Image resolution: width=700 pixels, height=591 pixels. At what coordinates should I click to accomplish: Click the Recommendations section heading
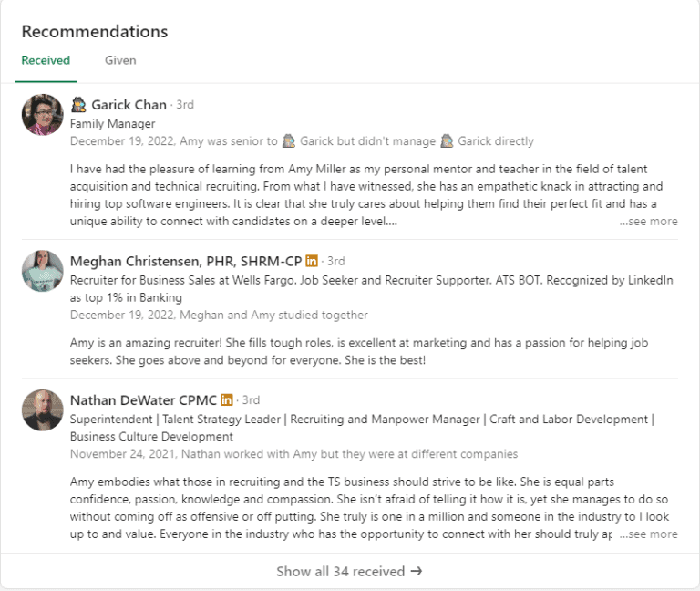click(95, 31)
